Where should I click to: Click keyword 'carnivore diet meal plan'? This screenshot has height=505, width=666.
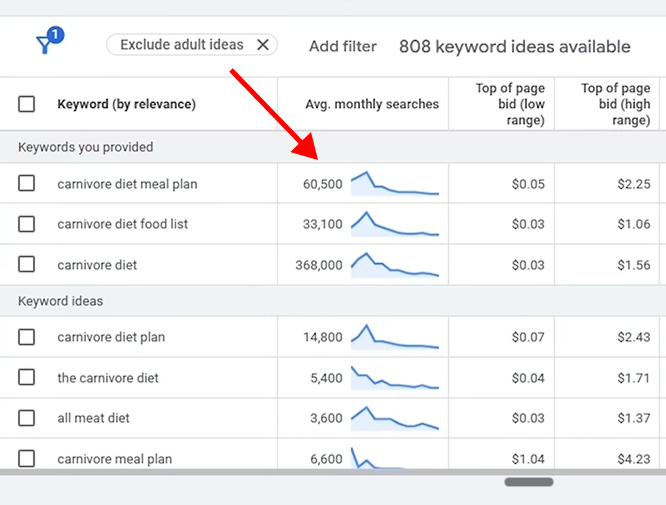click(x=127, y=184)
